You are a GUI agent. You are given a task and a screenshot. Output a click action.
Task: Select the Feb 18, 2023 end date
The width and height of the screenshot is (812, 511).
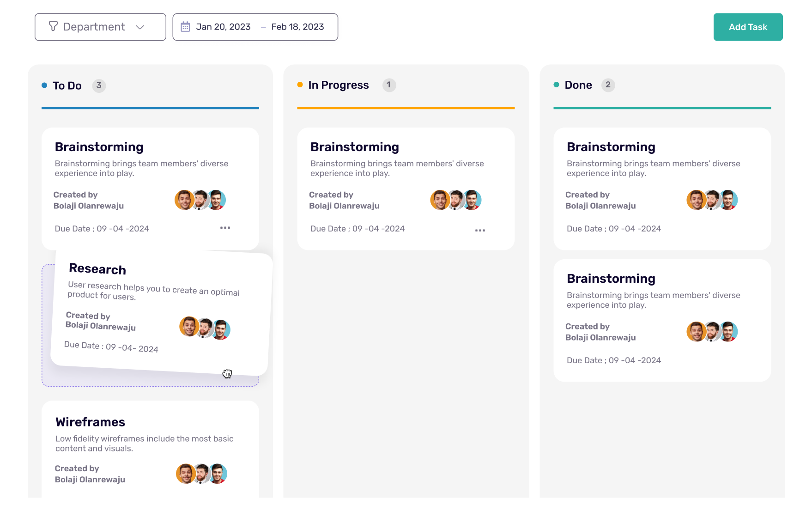coord(297,27)
